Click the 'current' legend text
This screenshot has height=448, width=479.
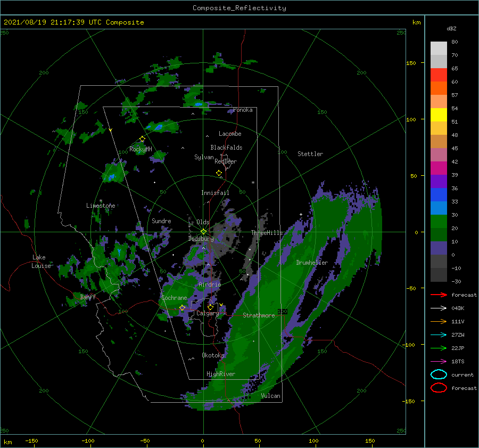click(x=463, y=374)
